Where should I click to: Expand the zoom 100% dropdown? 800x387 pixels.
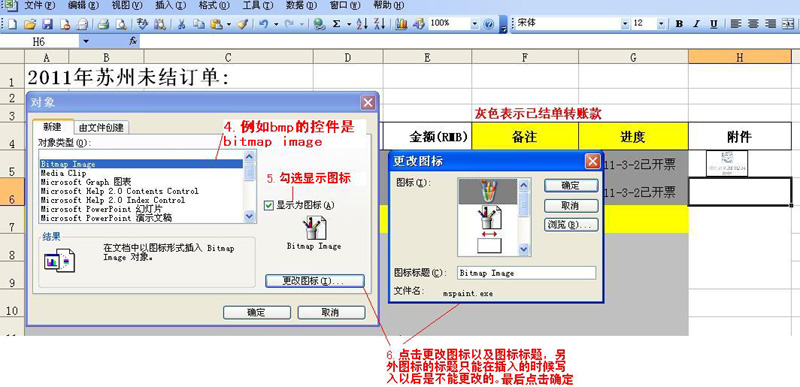475,23
